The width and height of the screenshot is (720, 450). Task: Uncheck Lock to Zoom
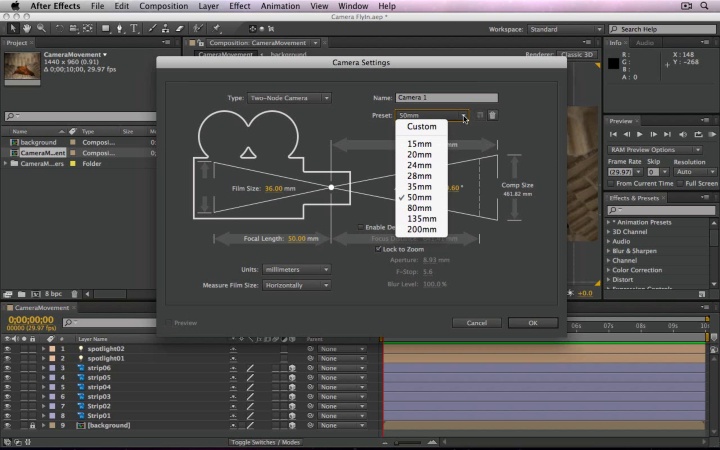click(x=378, y=249)
